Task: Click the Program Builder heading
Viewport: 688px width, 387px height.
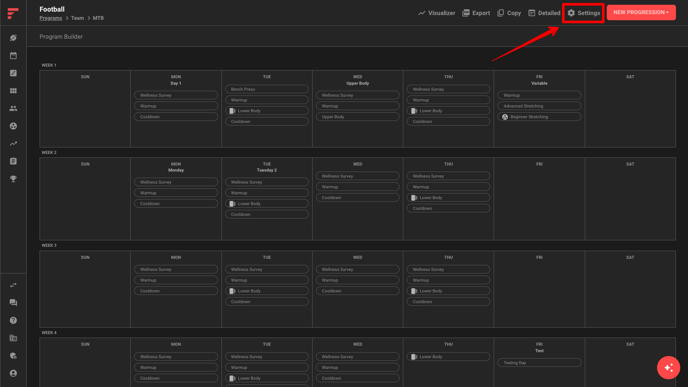Action: coord(61,37)
